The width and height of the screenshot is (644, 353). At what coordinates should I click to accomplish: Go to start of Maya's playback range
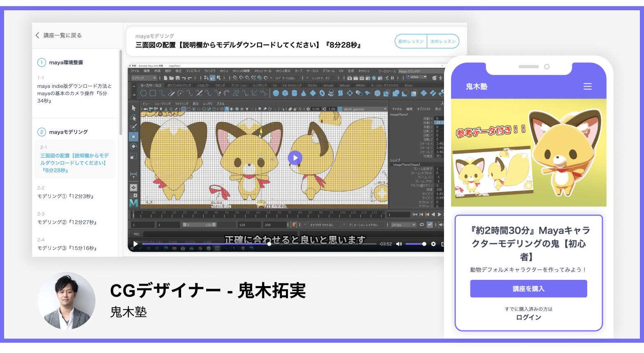pyautogui.click(x=415, y=215)
